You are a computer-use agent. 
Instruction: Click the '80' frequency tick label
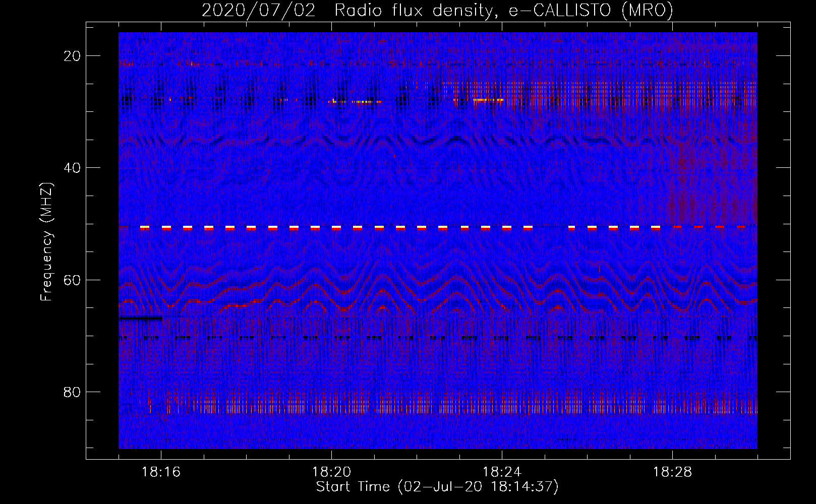click(x=72, y=392)
